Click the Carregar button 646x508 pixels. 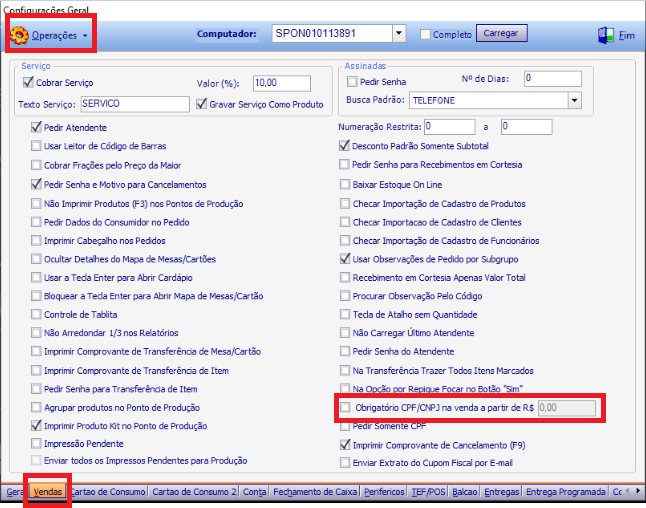(501, 33)
